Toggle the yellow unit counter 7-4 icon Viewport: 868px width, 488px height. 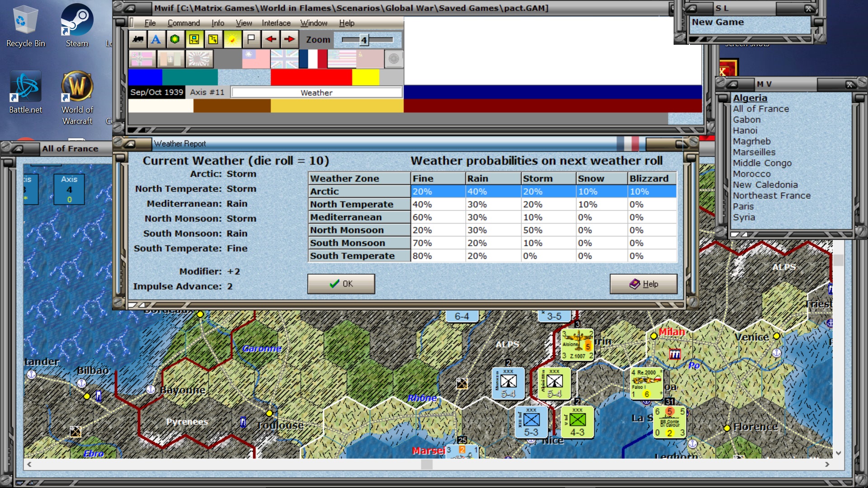point(194,40)
